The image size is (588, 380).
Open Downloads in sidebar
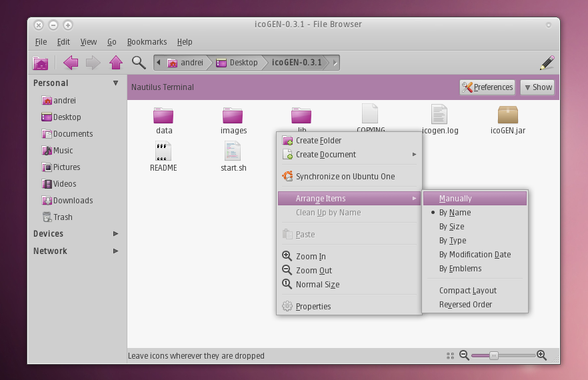(x=67, y=201)
